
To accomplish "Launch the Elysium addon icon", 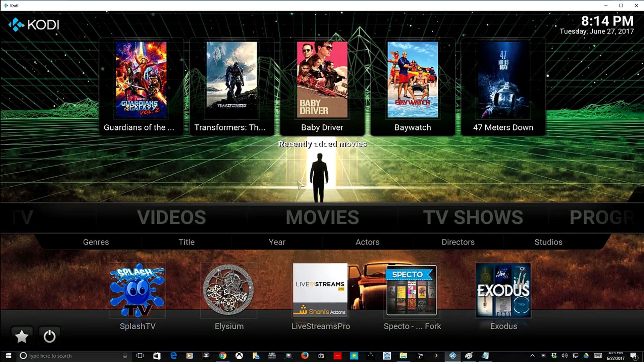I will (x=229, y=290).
